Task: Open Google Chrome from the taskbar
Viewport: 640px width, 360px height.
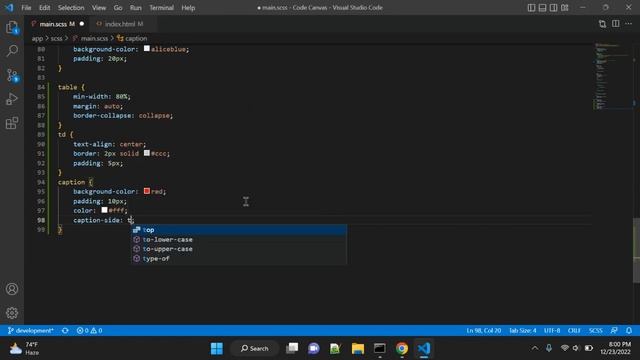Action: click(402, 348)
